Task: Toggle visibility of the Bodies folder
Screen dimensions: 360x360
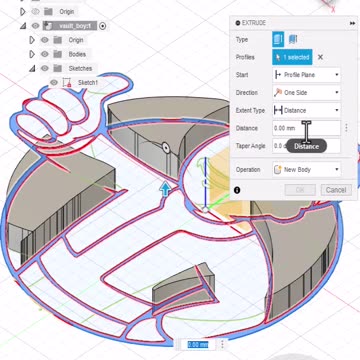Action: coord(45,54)
